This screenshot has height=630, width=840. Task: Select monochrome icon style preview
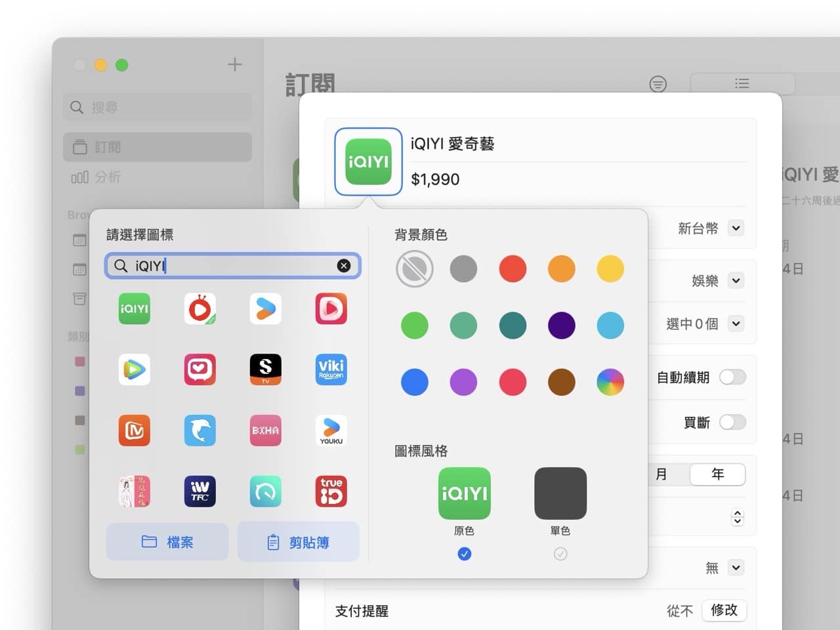[560, 493]
